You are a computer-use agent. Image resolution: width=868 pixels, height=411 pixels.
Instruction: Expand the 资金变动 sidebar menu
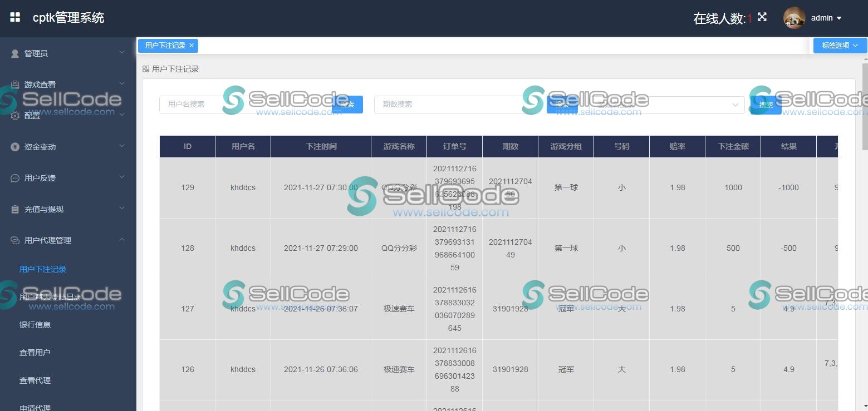tap(68, 147)
